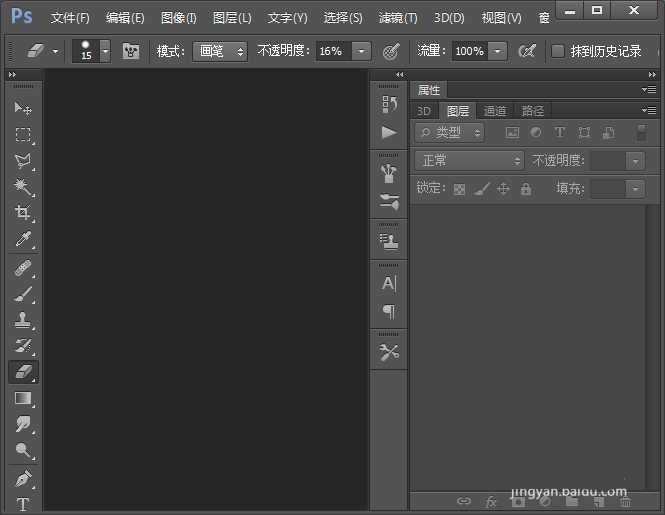665x515 pixels.
Task: Switch to the 通道 tab
Action: [495, 111]
